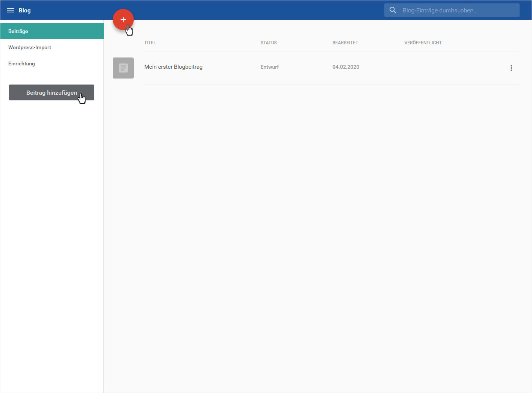Click the VERÖFFENTLICHT column header
Image resolution: width=532 pixels, height=393 pixels.
click(x=423, y=43)
